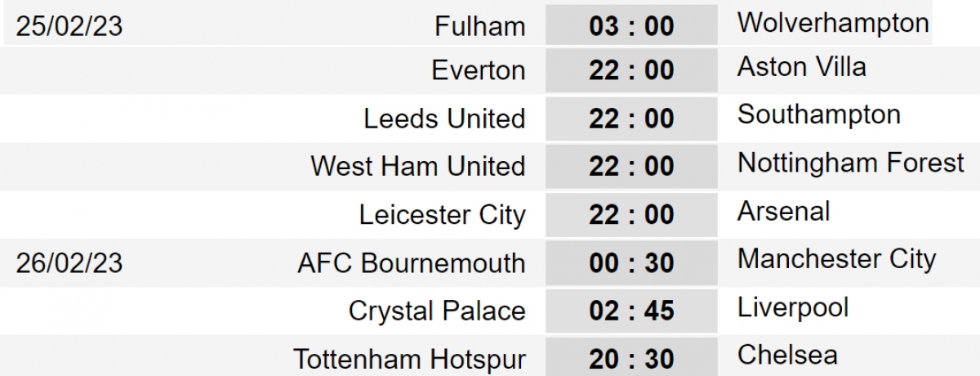Open the Arsenal team link

coord(783,211)
